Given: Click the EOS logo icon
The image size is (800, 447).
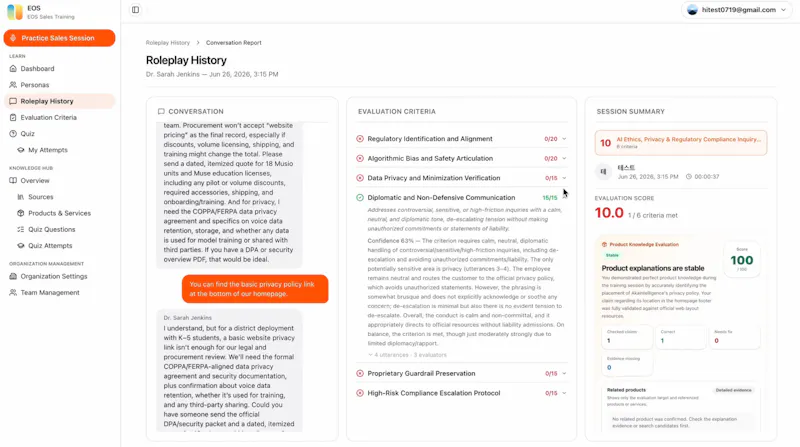Looking at the screenshot, I should (14, 12).
